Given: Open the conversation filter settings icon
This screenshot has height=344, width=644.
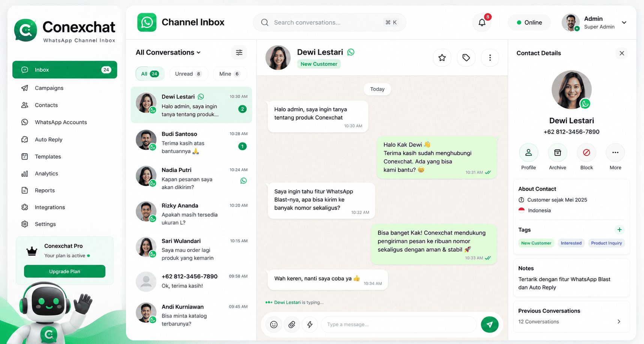Looking at the screenshot, I should point(239,53).
